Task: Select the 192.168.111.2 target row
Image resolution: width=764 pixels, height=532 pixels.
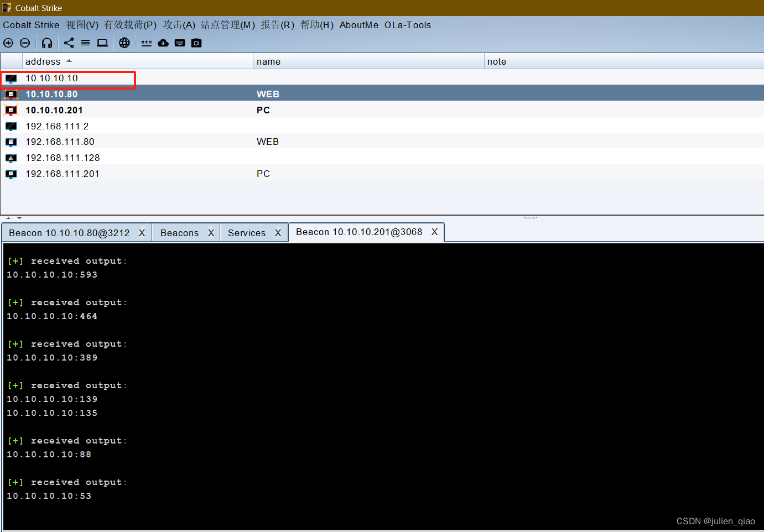Action: [382, 126]
